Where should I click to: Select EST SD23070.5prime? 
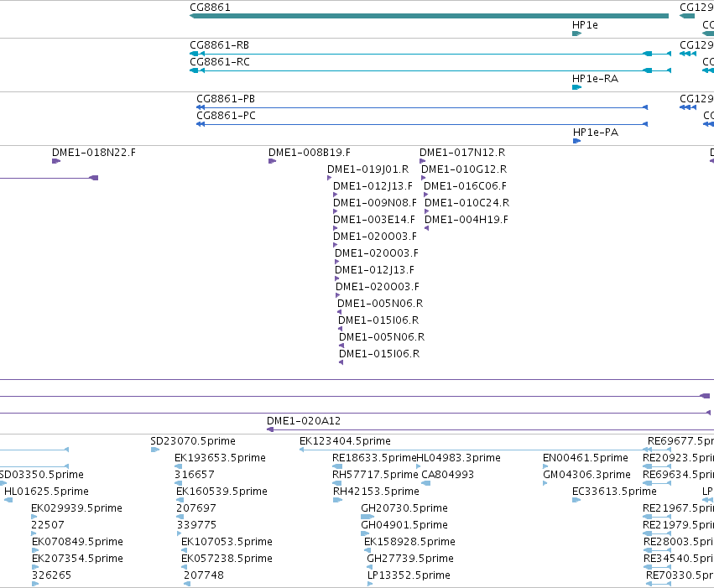pos(193,441)
